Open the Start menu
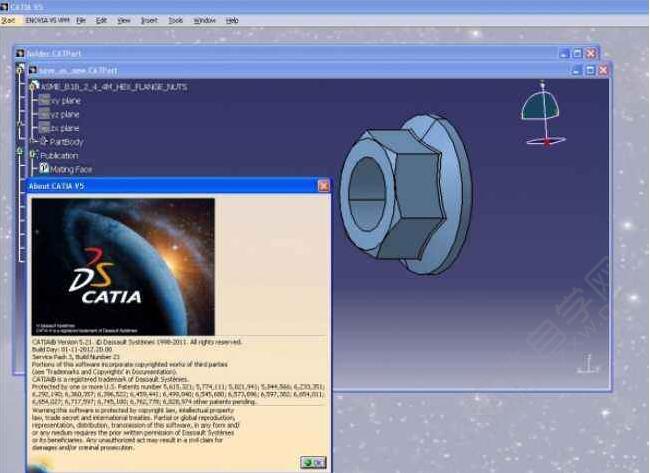 [8, 20]
